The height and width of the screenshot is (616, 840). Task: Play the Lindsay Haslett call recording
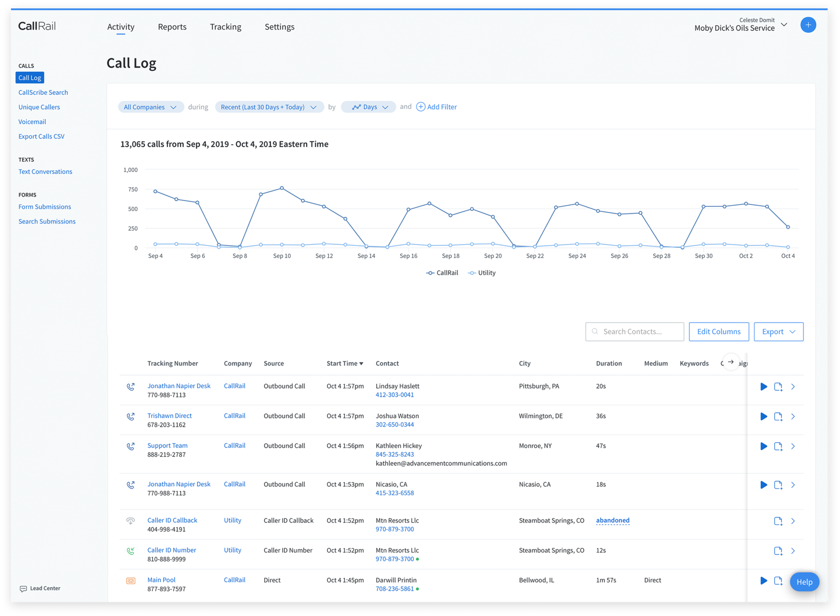coord(764,387)
